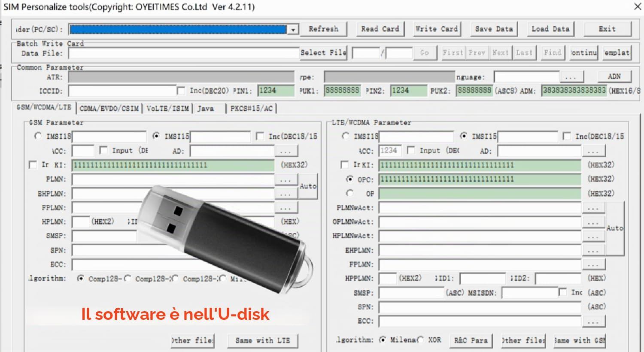Tick the MSISDN Inc checkbox

click(x=562, y=292)
